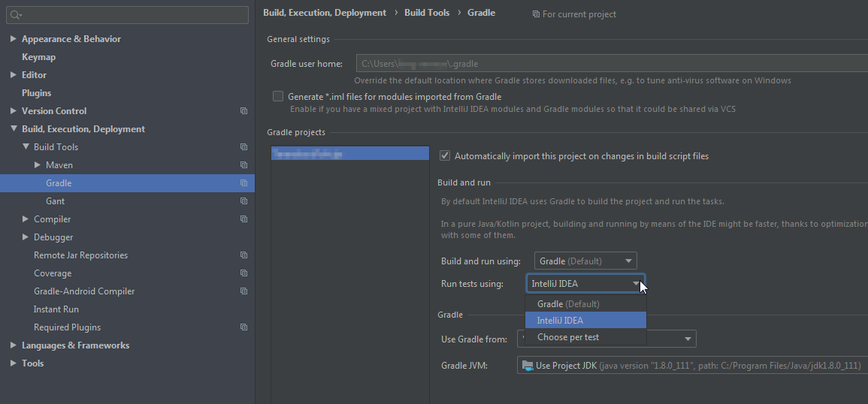Expand the Appearance & Behavior section
Image resolution: width=868 pixels, height=404 pixels.
point(14,39)
